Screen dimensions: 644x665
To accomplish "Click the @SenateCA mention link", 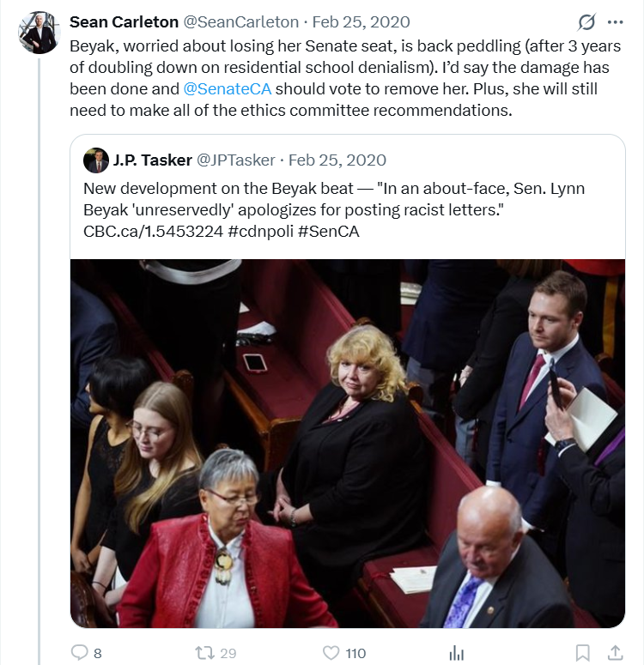I will [216, 88].
